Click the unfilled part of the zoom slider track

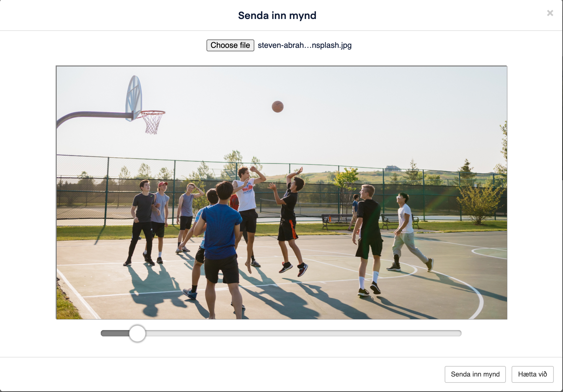[303, 333]
